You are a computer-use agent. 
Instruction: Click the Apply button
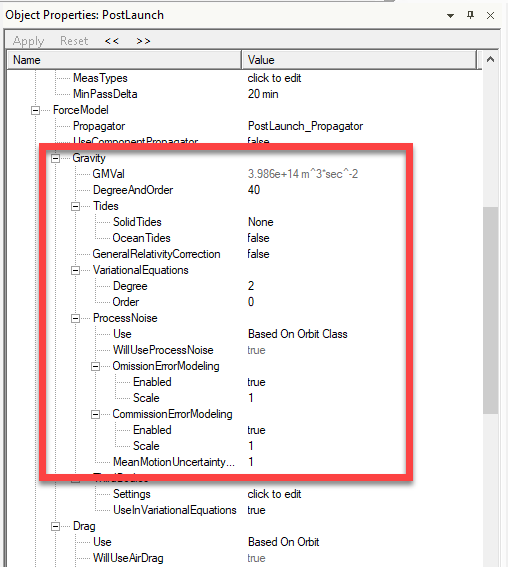pyautogui.click(x=29, y=41)
